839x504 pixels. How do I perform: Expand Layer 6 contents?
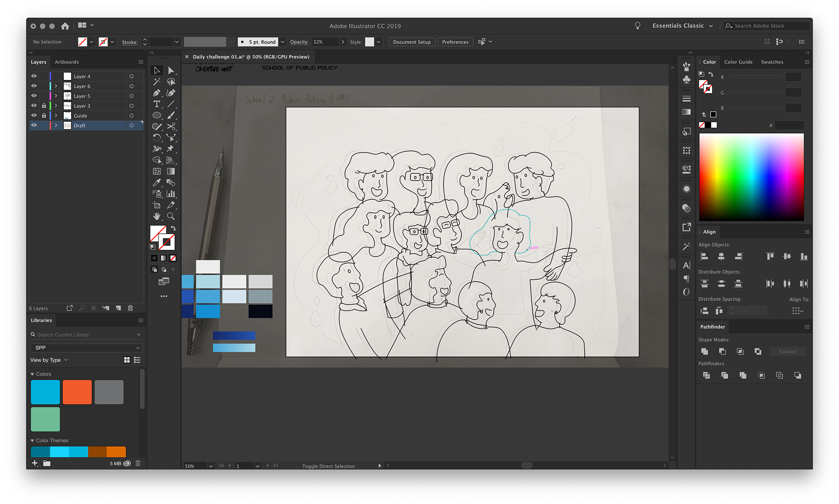pos(56,86)
